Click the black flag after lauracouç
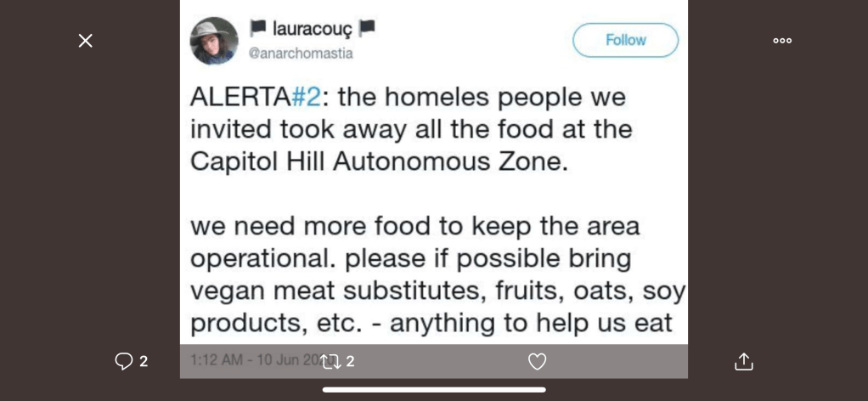868x401 pixels. point(367,28)
